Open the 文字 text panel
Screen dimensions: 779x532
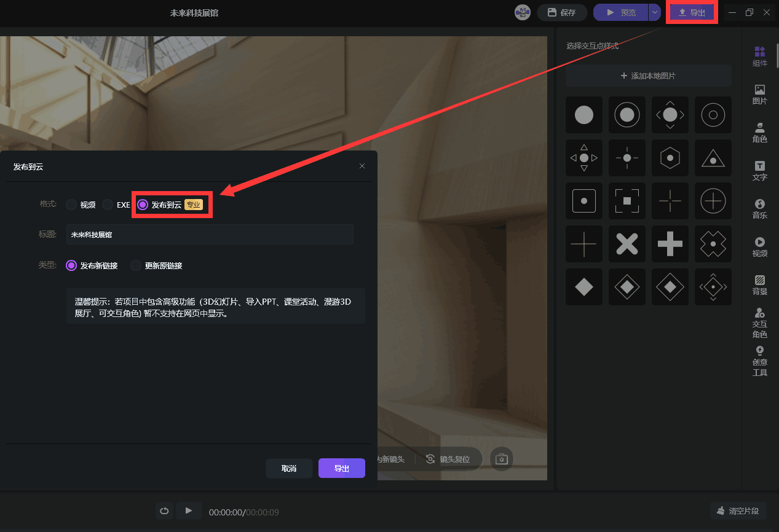coord(759,171)
